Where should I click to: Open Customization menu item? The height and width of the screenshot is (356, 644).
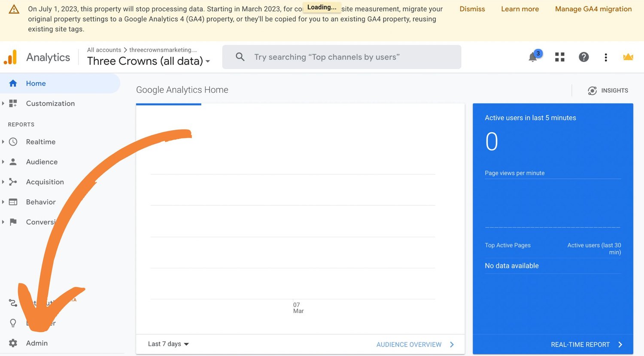[x=50, y=103]
